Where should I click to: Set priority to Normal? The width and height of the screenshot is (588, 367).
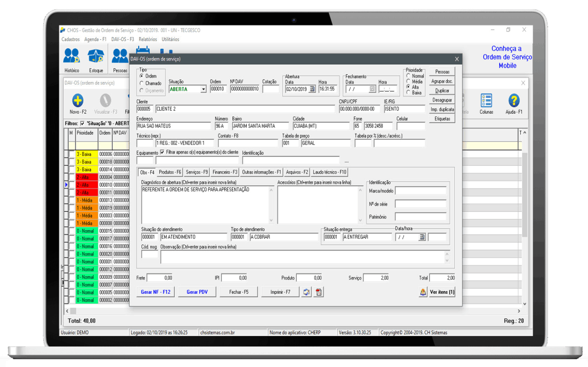[408, 76]
